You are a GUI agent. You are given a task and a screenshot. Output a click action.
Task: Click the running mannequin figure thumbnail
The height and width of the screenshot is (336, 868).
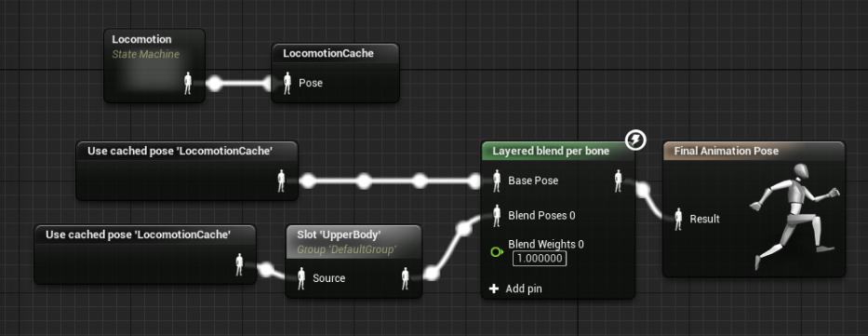[795, 217]
